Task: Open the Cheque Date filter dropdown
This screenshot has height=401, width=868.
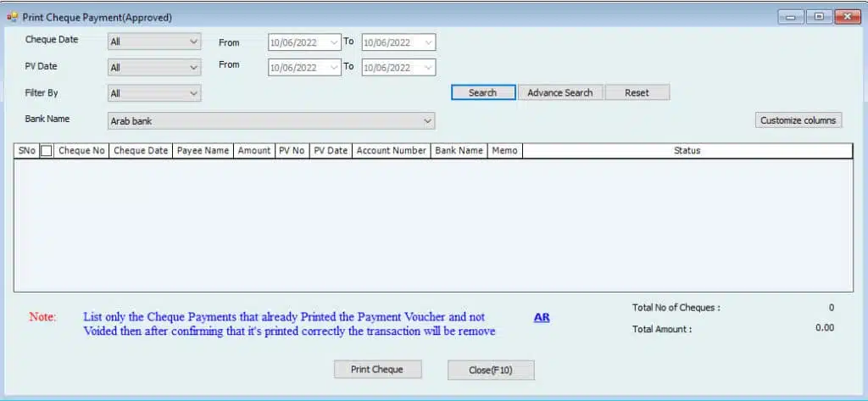Action: click(154, 42)
